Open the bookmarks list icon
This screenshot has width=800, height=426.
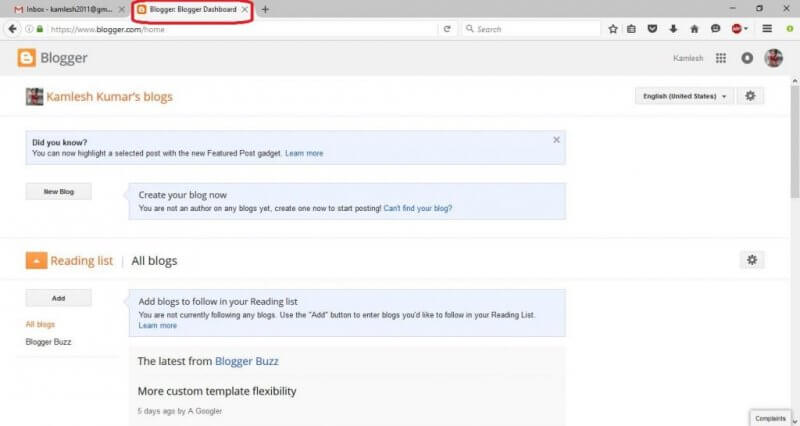(631, 29)
